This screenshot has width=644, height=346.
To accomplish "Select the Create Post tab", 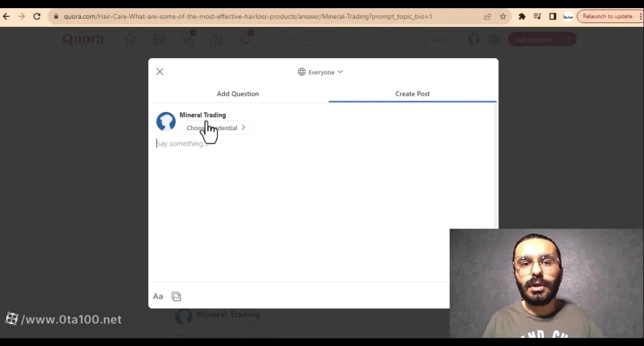I will [412, 94].
